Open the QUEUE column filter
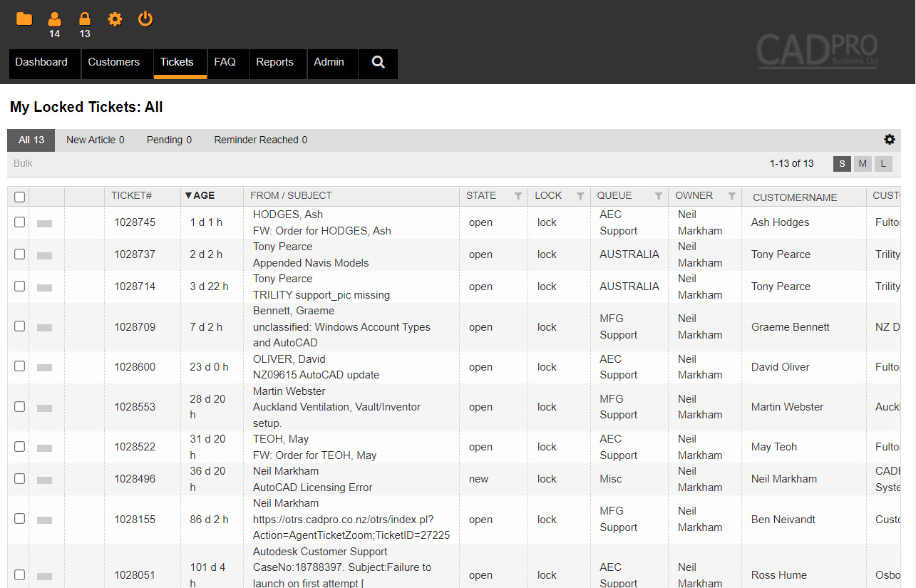Viewport: 916px width, 588px height. (x=659, y=196)
